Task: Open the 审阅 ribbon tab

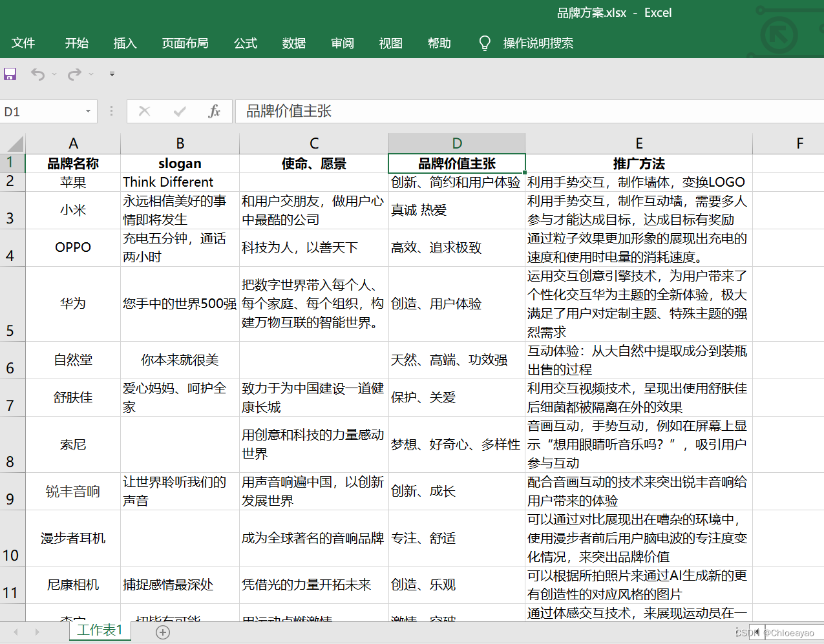Action: point(343,43)
